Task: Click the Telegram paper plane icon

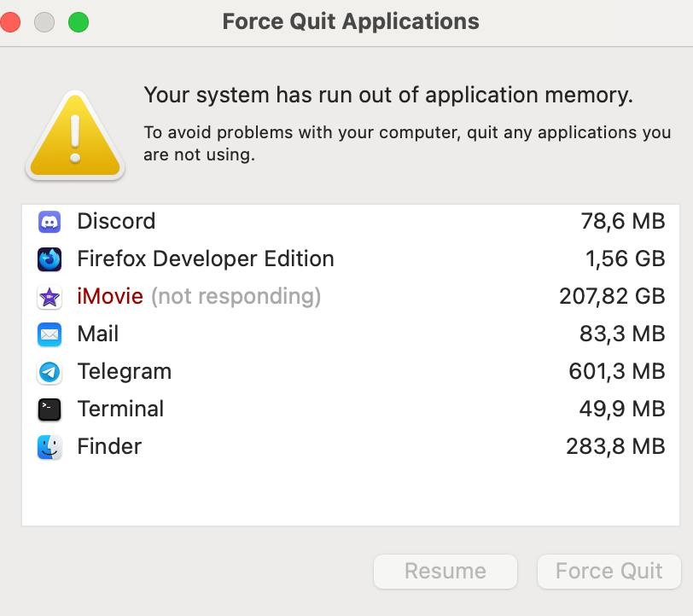Action: coord(49,372)
